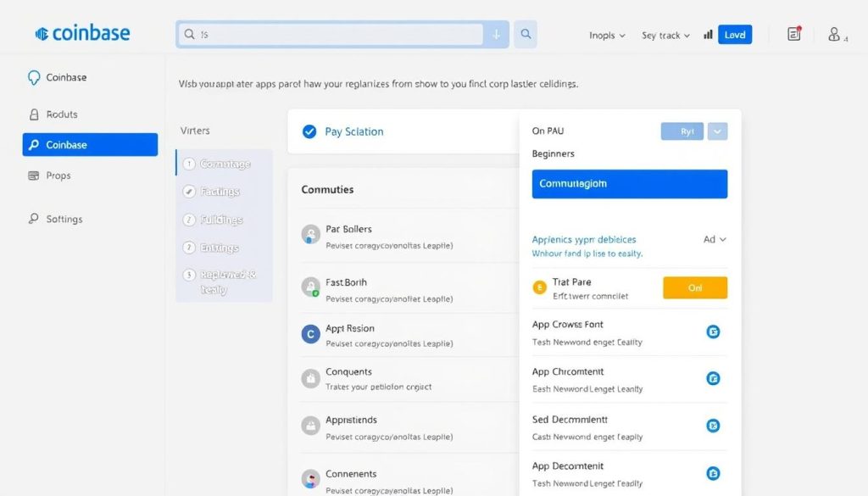This screenshot has width=868, height=496.
Task: Expand the chevron dropdown beside Ryt
Action: [x=717, y=131]
